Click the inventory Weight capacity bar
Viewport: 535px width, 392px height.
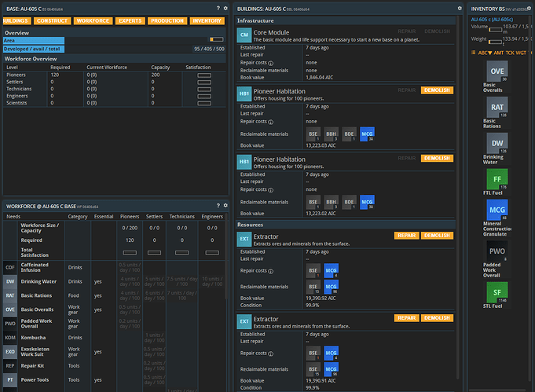495,42
